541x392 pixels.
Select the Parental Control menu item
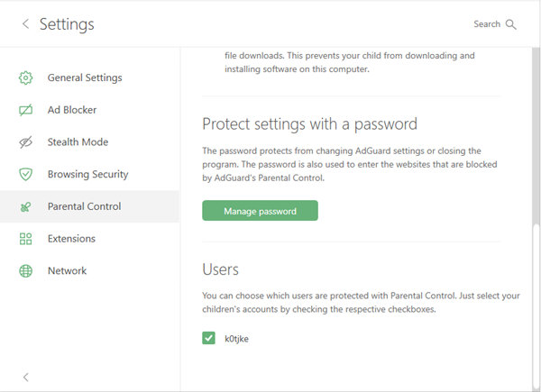[x=89, y=206]
